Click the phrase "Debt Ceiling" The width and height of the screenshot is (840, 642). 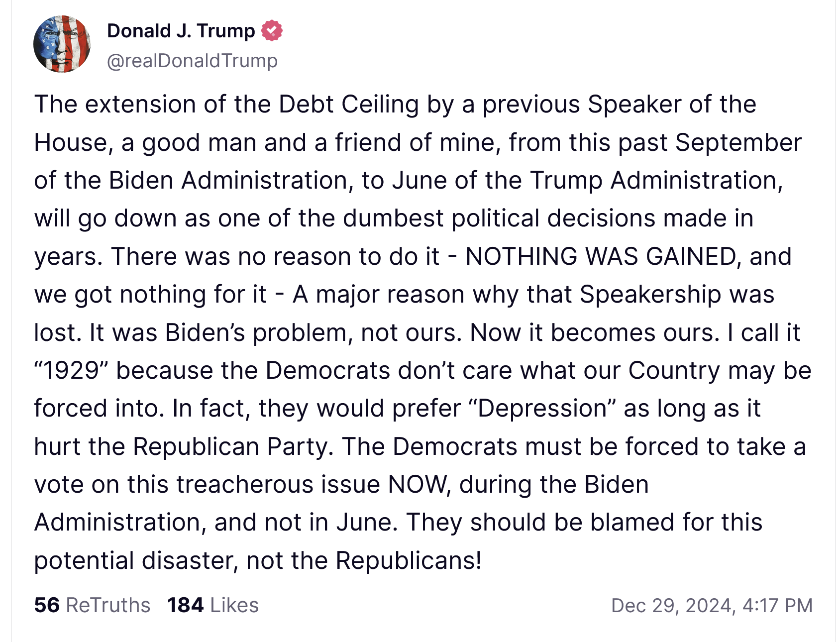(348, 105)
